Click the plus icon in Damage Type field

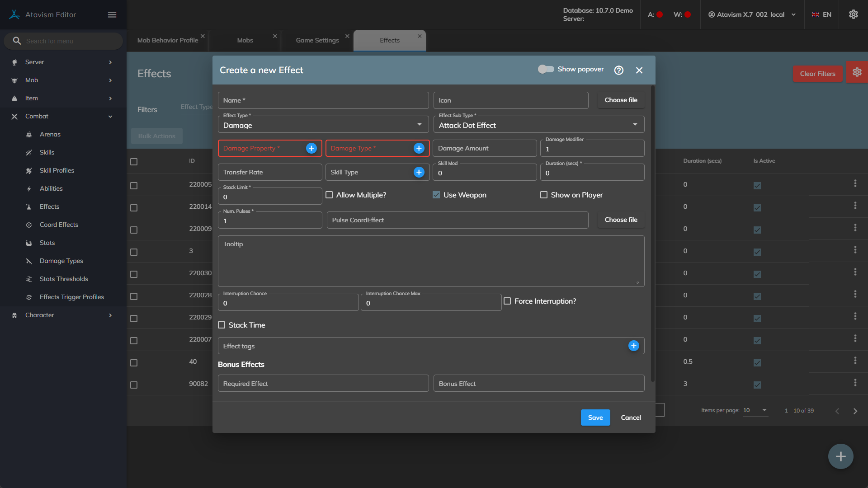tap(419, 148)
